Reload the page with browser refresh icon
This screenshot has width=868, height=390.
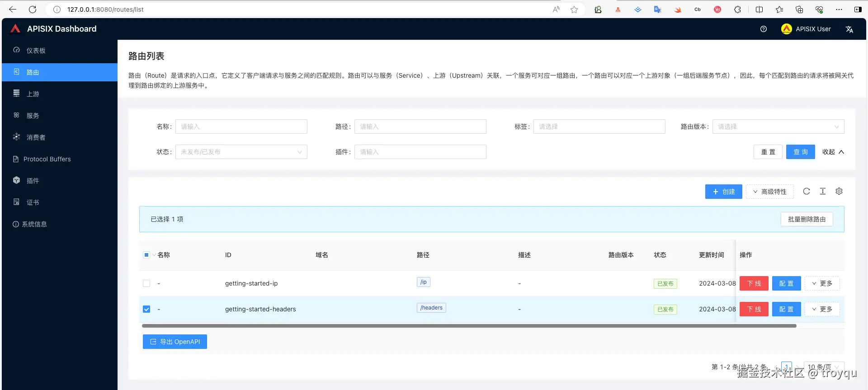pyautogui.click(x=33, y=9)
